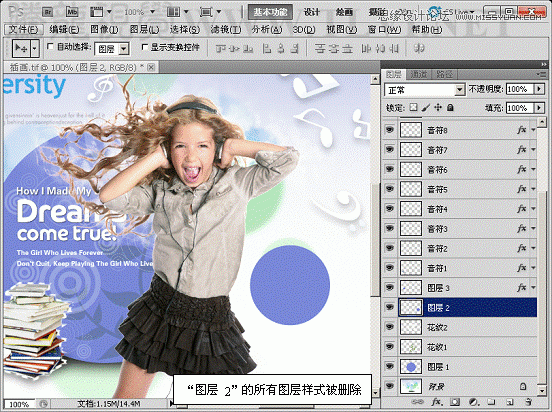Click the align horizontal centers icon
552x412 pixels.
281,48
